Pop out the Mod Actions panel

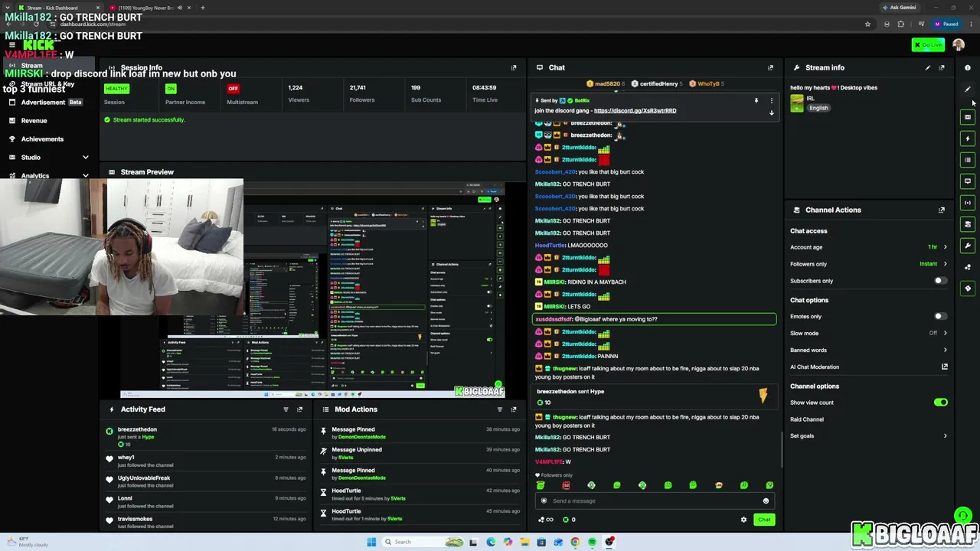[x=514, y=409]
